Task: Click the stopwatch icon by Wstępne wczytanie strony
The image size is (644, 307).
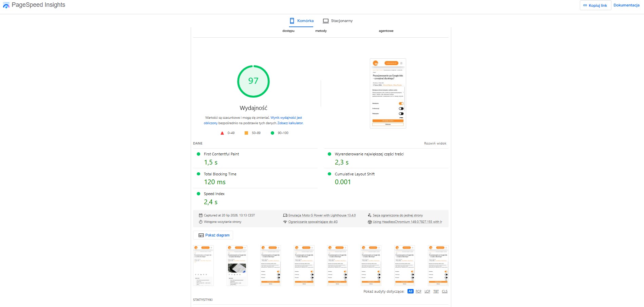Action: point(201,222)
